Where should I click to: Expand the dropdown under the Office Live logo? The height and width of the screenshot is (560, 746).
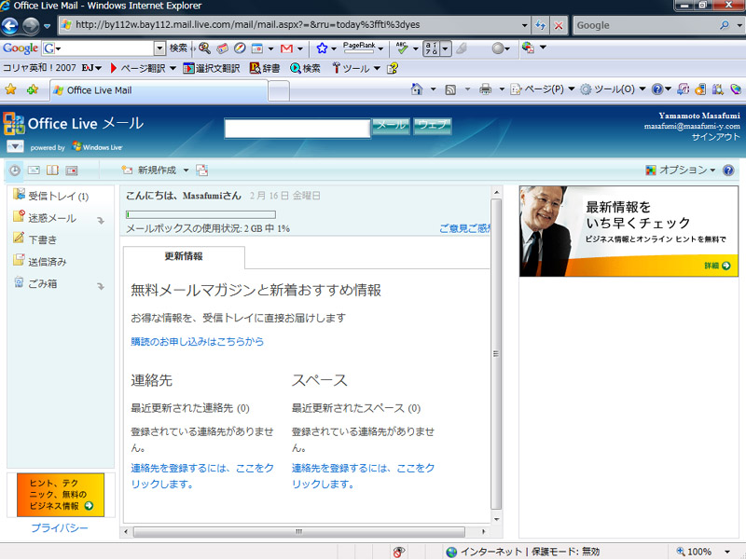pos(15,146)
